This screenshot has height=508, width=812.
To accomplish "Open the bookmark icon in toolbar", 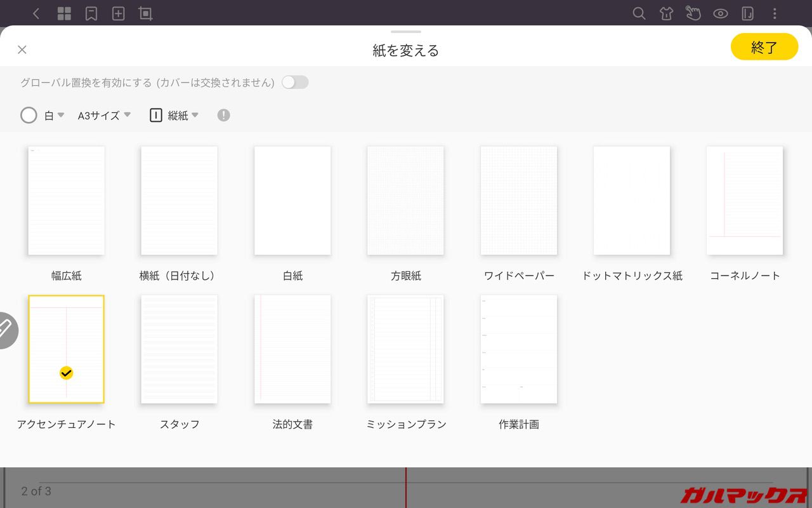I will tap(91, 13).
